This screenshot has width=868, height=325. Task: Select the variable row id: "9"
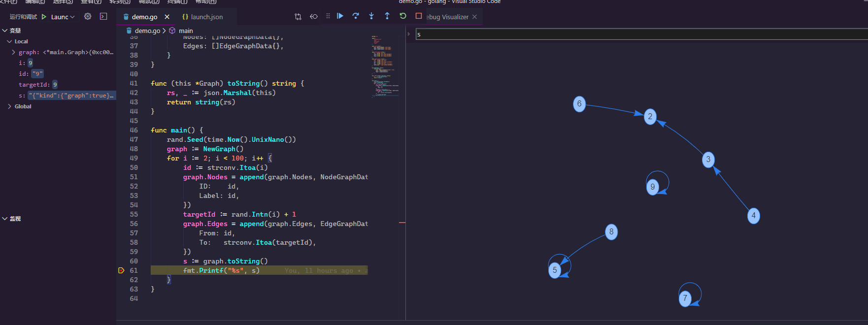point(59,74)
